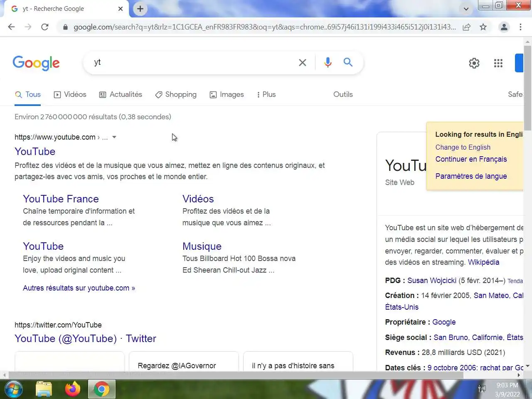Open the Google apps grid icon

tap(498, 63)
